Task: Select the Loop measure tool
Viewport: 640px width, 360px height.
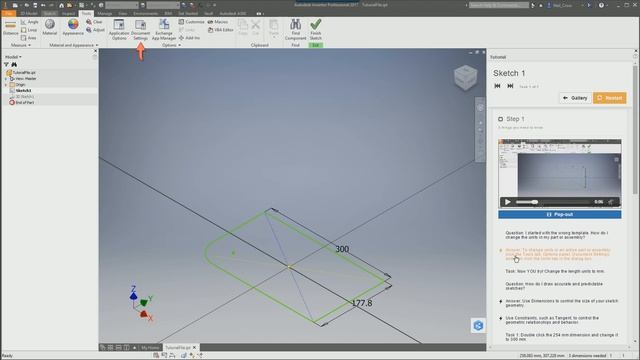Action: pos(29,30)
